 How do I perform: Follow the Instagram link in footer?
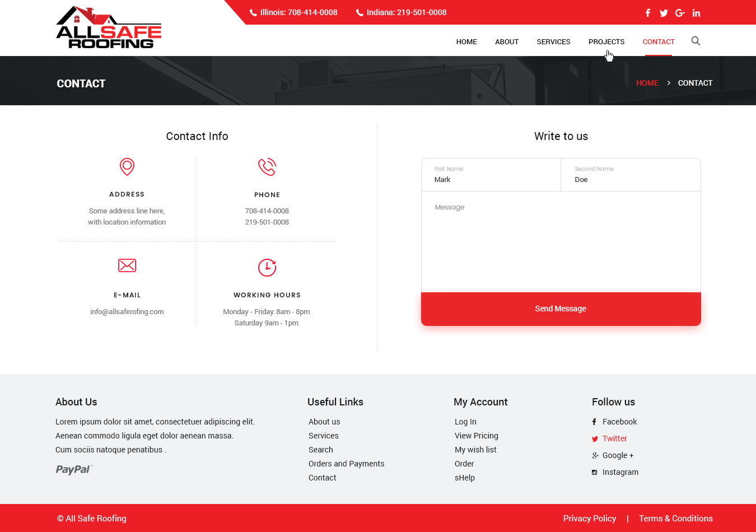tap(620, 472)
